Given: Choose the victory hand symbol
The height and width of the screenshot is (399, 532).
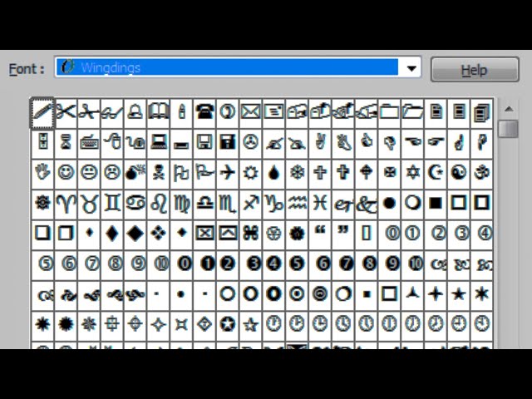Looking at the screenshot, I should point(319,141).
